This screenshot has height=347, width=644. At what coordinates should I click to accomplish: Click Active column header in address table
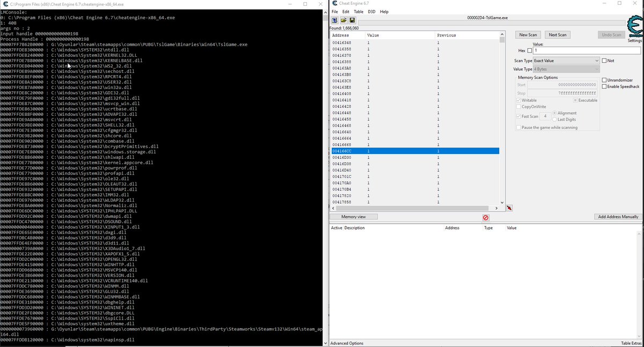point(336,228)
